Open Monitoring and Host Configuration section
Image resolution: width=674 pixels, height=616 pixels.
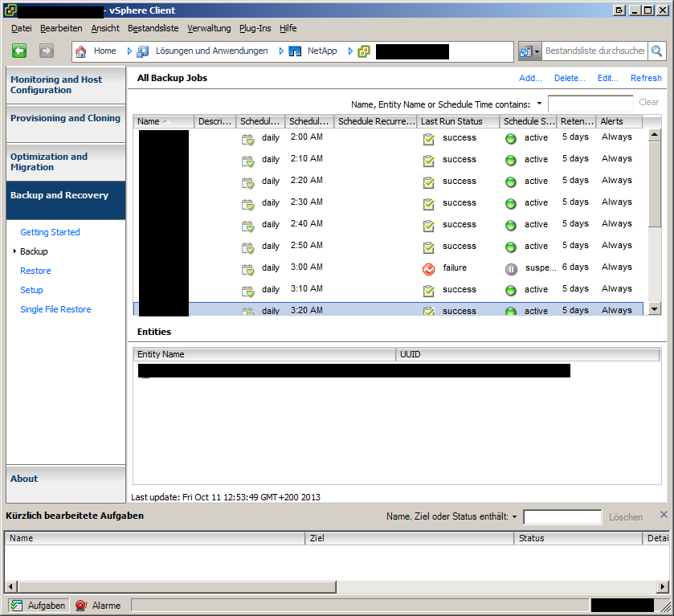click(x=66, y=85)
